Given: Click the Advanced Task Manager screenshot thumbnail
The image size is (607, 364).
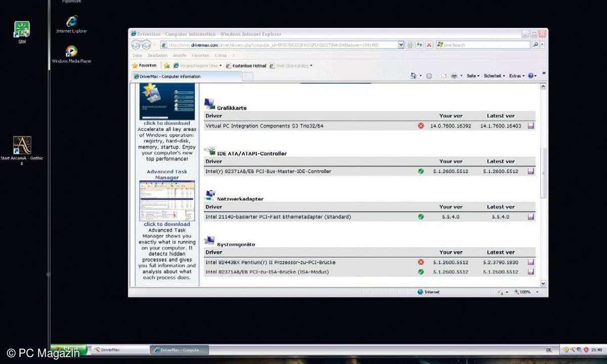Looking at the screenshot, I should click(x=167, y=201).
